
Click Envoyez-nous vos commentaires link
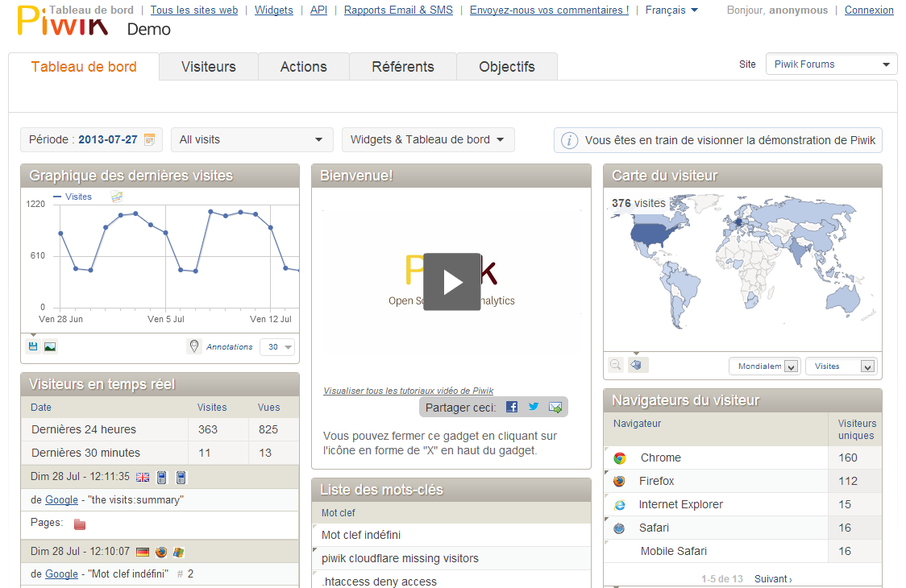(550, 10)
